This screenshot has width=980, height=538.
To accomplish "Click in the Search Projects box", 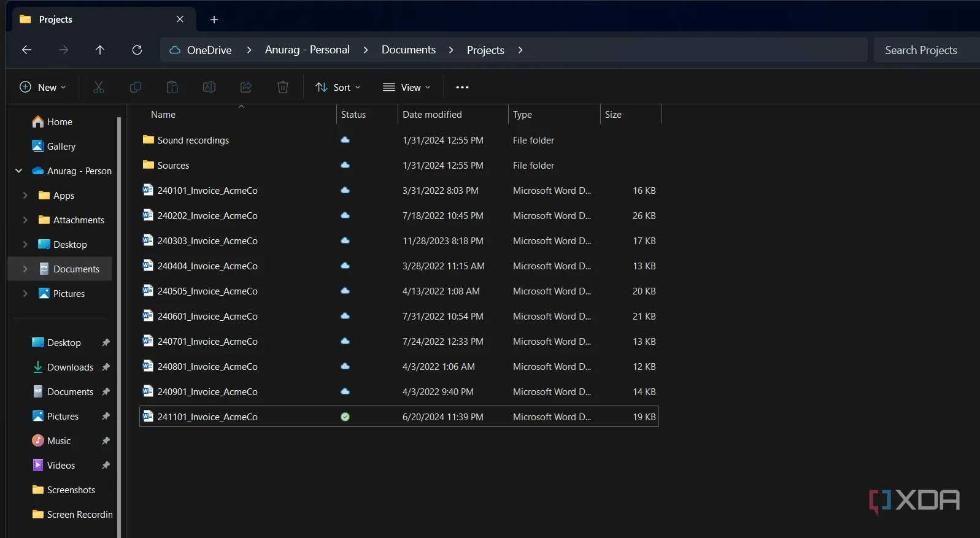I will [x=927, y=50].
